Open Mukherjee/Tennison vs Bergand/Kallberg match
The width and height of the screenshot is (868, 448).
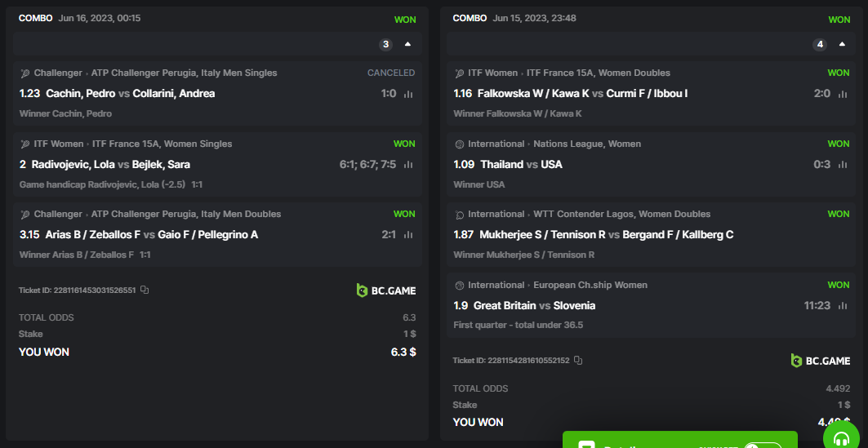pos(594,235)
